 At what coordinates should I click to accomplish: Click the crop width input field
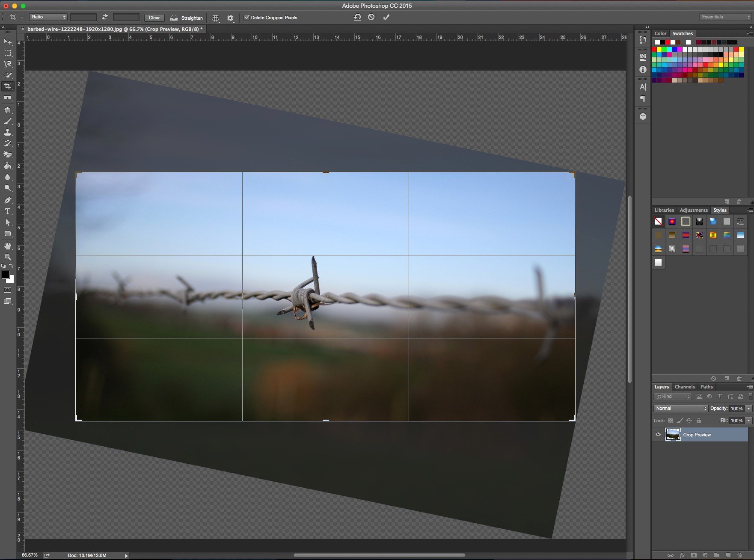pos(83,18)
